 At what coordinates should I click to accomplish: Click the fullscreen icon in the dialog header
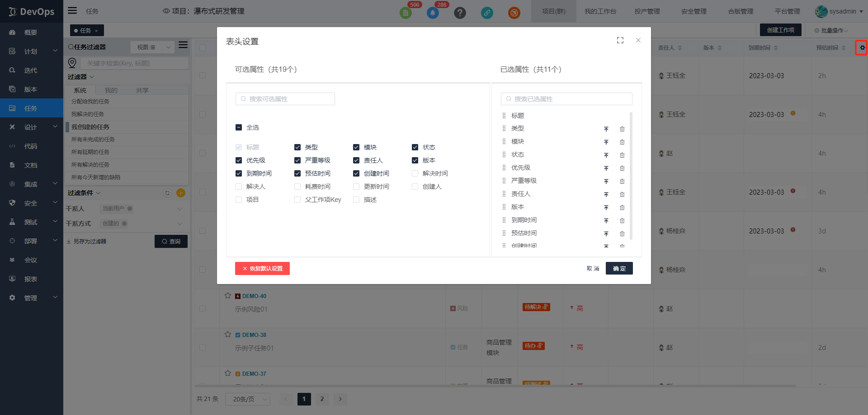point(620,40)
